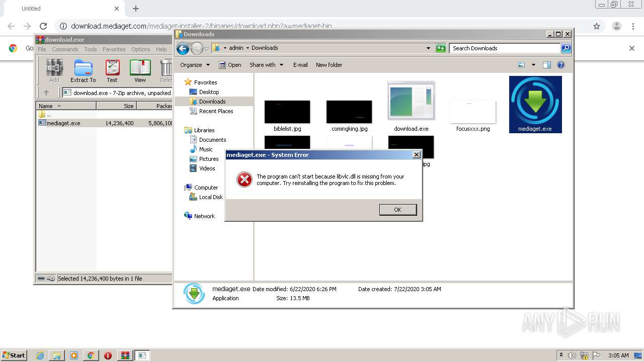Click E-mail in Explorer toolbar

click(x=300, y=65)
